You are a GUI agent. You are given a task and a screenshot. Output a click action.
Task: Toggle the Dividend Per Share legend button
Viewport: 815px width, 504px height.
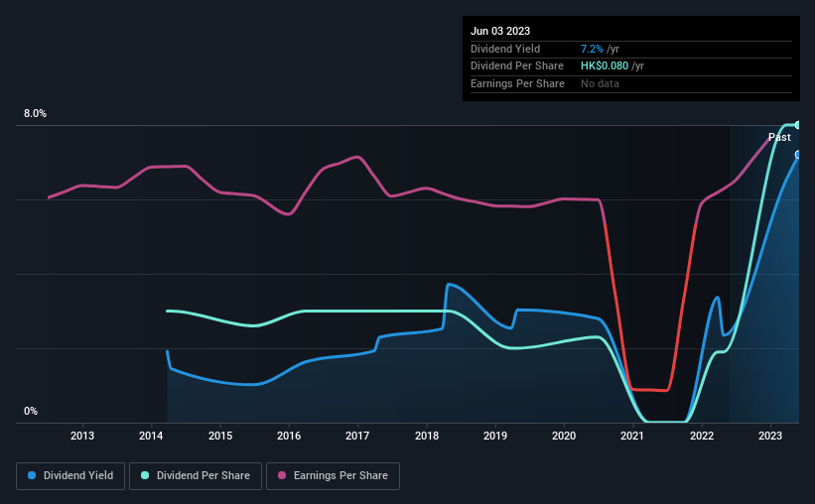[x=196, y=476]
